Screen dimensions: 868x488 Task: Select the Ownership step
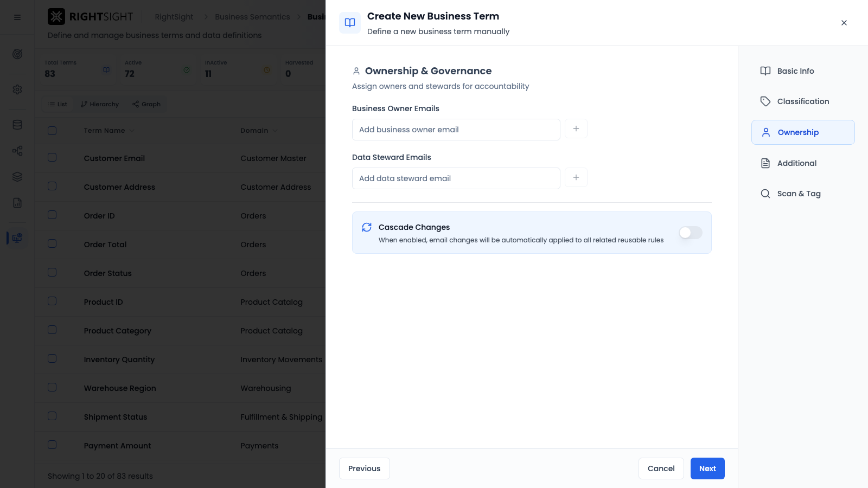[803, 132]
